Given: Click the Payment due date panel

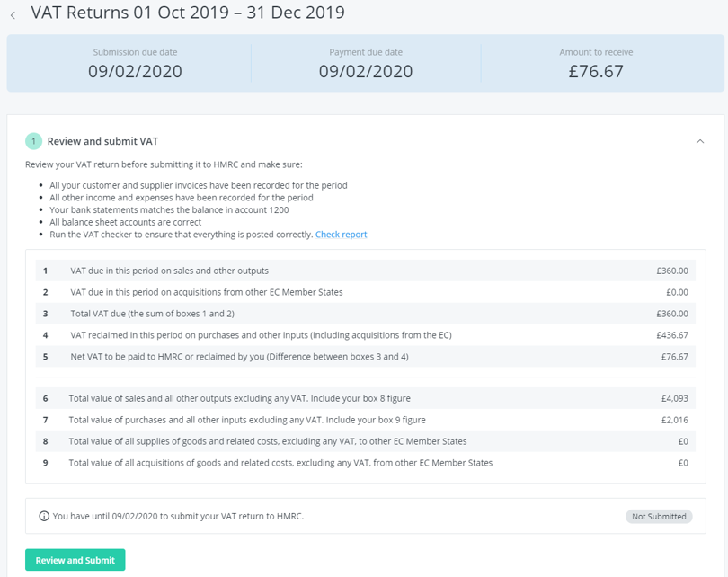Looking at the screenshot, I should pyautogui.click(x=365, y=64).
